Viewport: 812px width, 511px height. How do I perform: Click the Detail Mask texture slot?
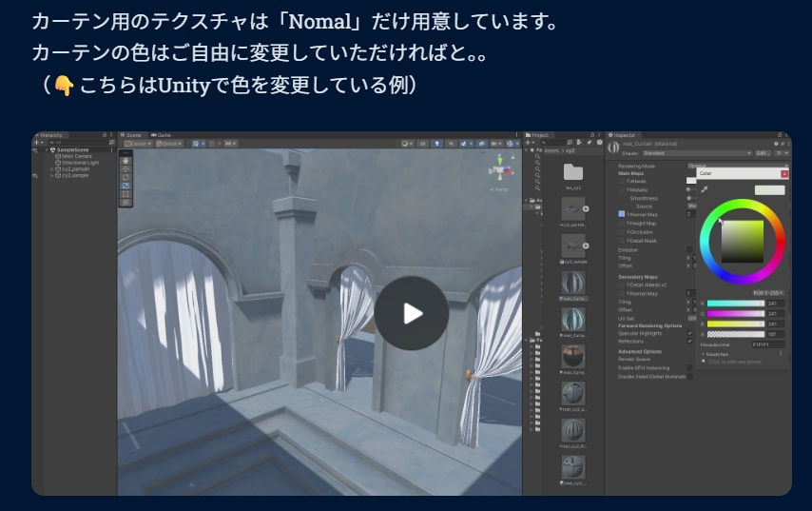tap(622, 241)
